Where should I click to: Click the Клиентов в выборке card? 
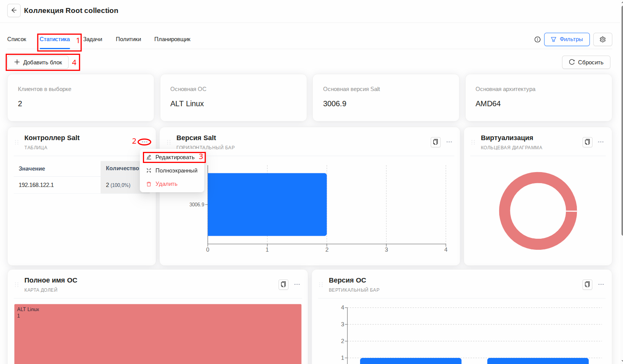point(81,97)
